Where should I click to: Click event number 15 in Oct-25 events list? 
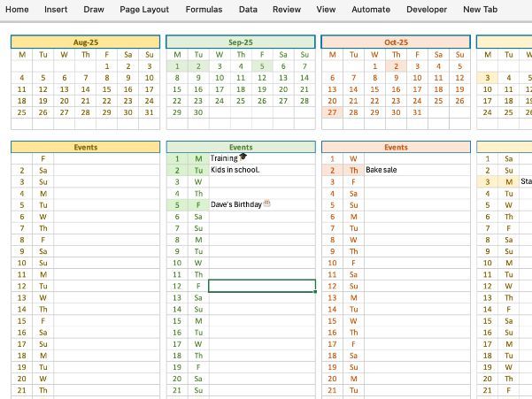[332, 320]
